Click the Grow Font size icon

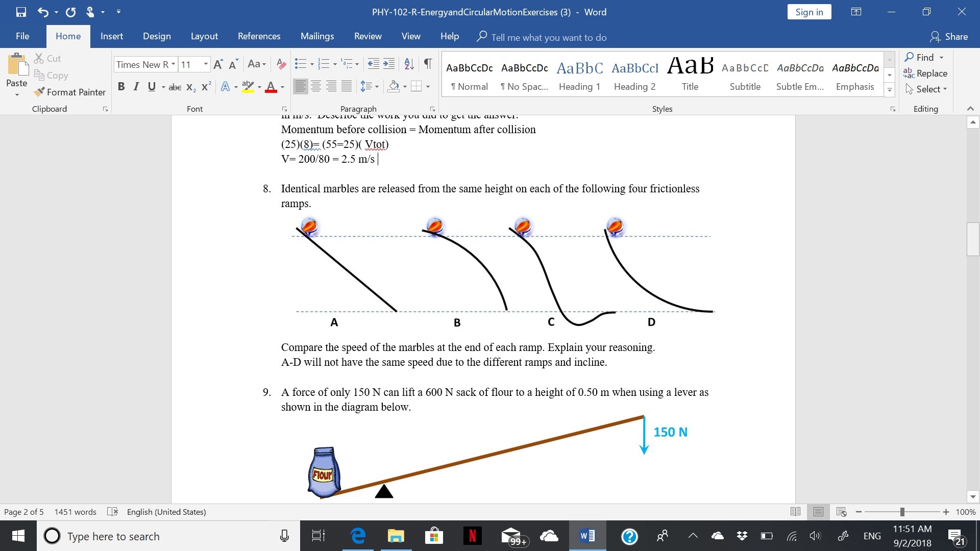[218, 64]
